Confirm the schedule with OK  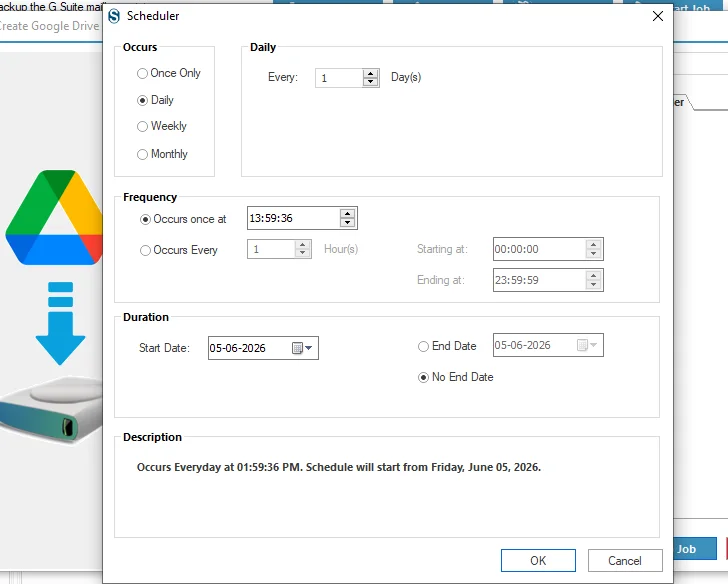(538, 561)
